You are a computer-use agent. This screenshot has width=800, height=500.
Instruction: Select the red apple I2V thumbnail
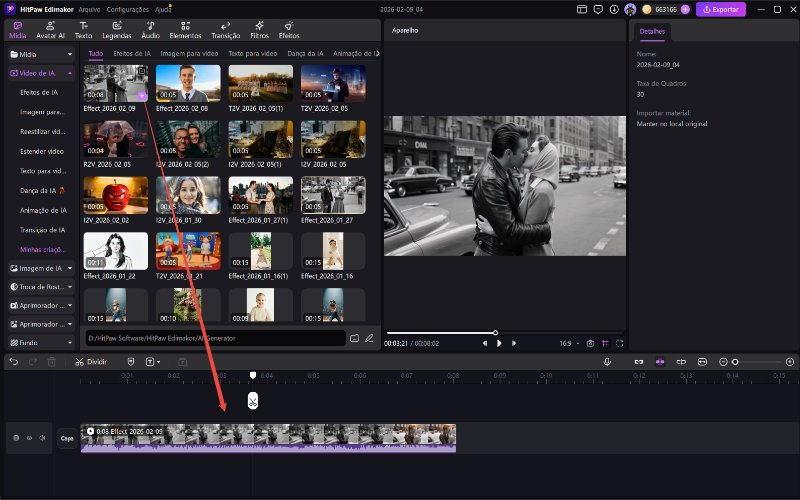click(x=116, y=196)
